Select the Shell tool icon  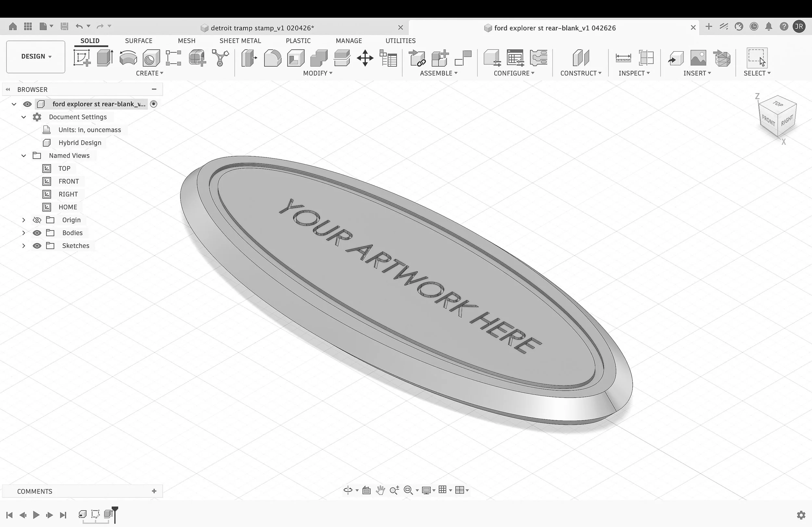pos(296,58)
